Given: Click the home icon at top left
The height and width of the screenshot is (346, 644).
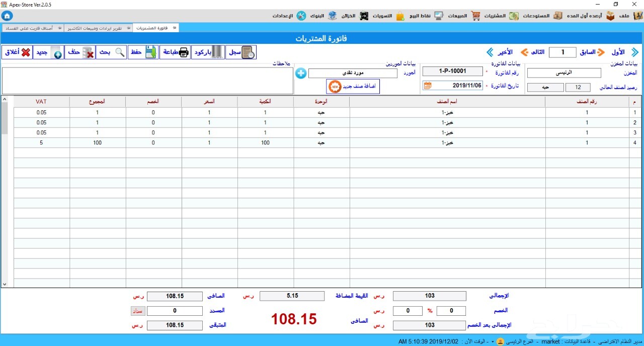Looking at the screenshot, I should 7,16.
